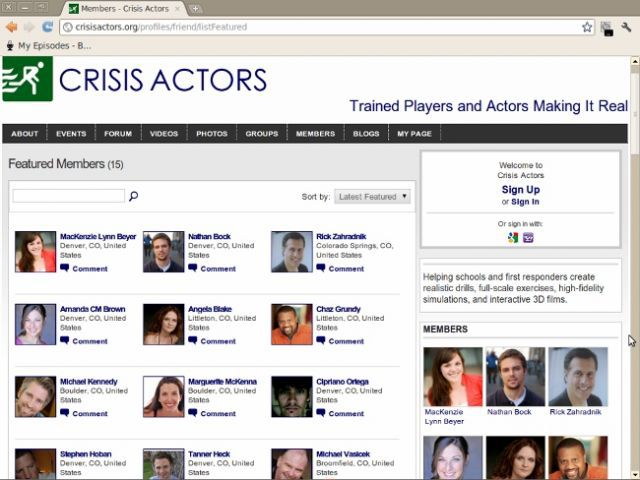Click comment icon for Chaz Grundy
The width and height of the screenshot is (640, 480).
pyautogui.click(x=321, y=340)
